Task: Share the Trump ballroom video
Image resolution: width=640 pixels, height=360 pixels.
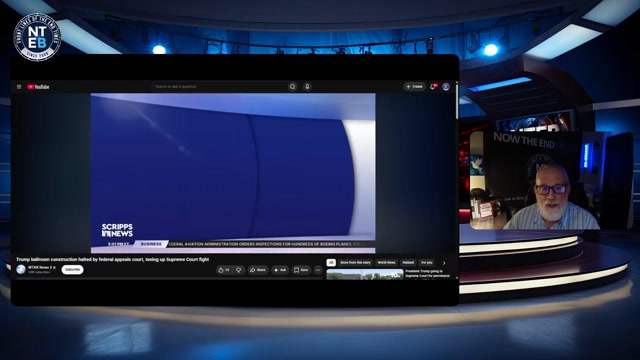Action: 258,270
